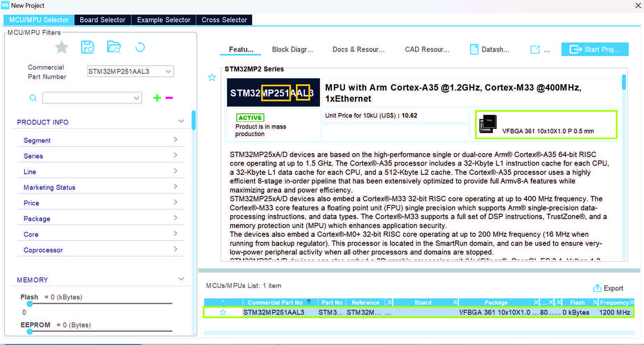Click the Flash memory slider handle
The image size is (644, 345).
(x=30, y=304)
